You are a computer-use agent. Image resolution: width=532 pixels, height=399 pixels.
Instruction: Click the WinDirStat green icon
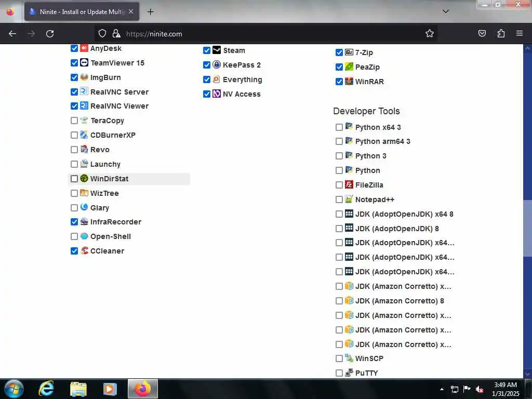84,179
